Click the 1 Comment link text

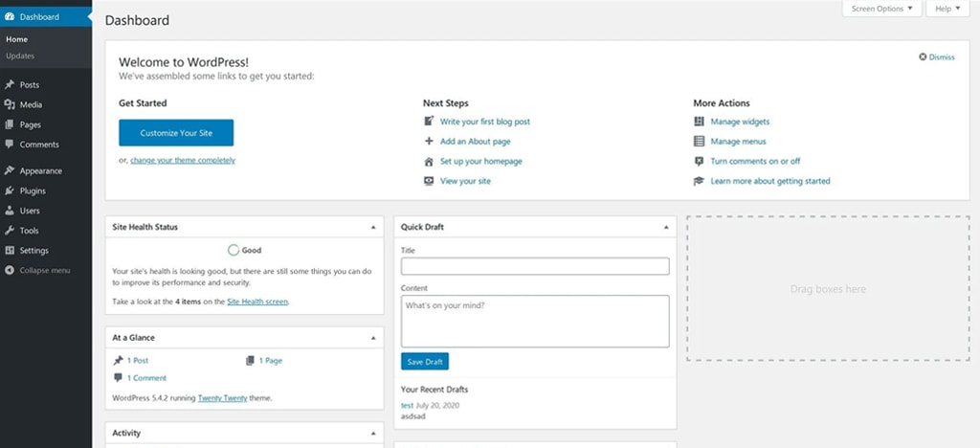coord(146,378)
